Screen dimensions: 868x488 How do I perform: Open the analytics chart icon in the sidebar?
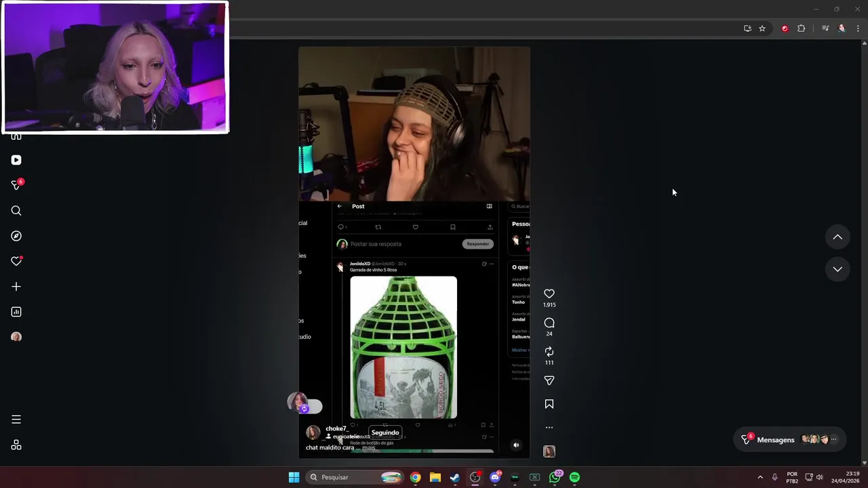pos(16,312)
